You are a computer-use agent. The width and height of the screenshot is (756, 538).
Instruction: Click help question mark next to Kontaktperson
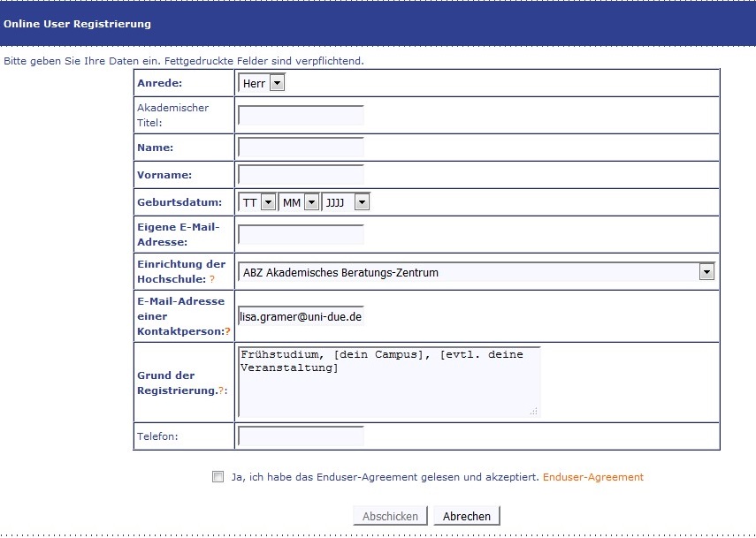(227, 330)
